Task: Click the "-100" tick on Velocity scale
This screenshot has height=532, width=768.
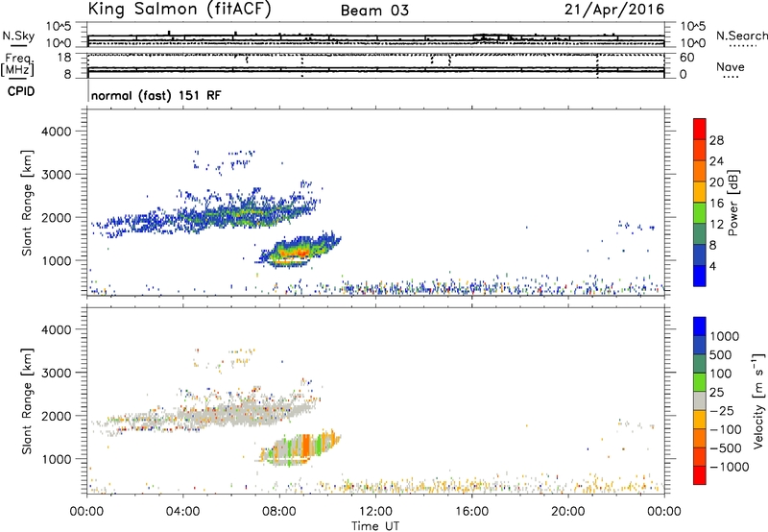Action: coord(726,429)
